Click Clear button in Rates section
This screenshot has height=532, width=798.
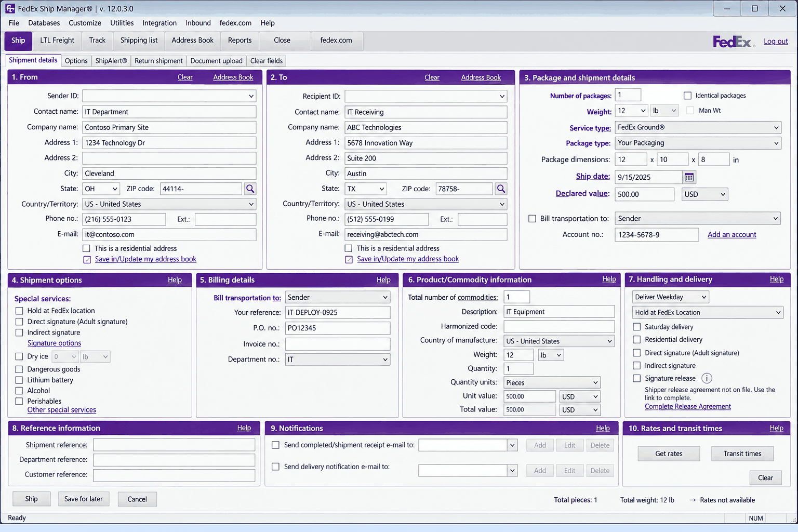click(765, 478)
